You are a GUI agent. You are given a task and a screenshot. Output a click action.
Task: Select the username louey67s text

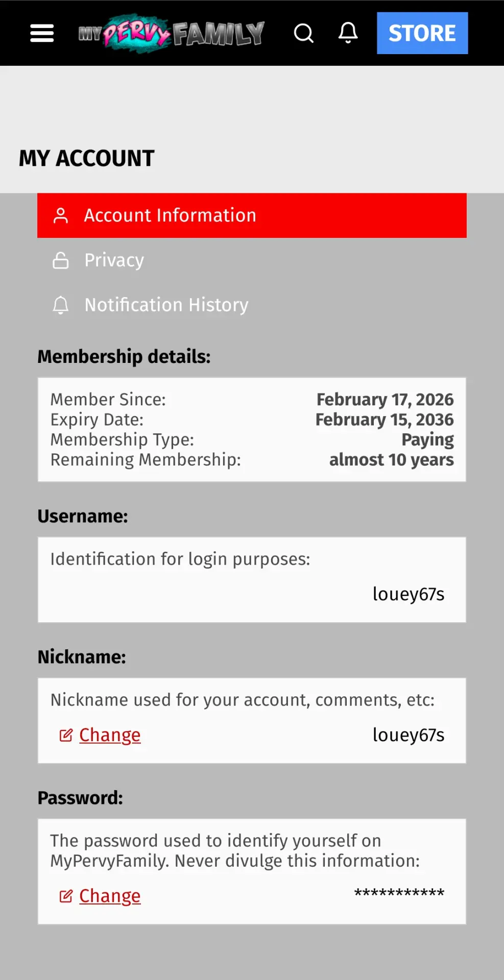pos(409,594)
